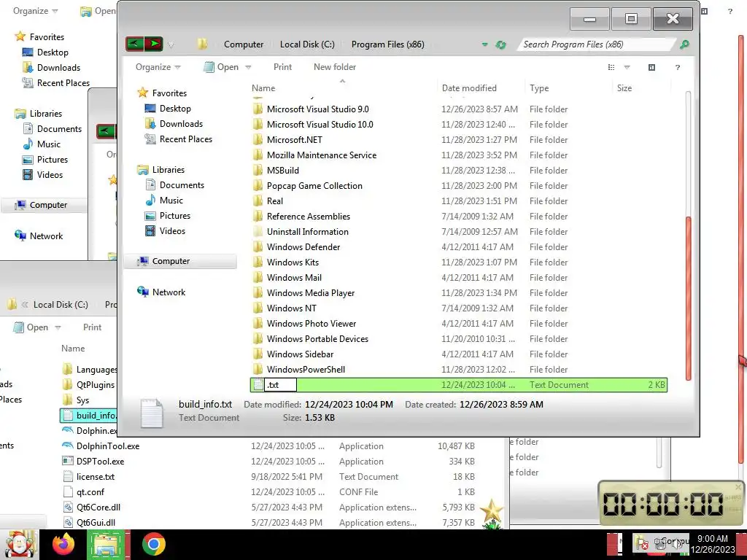Viewport: 747px width, 560px height.
Task: Expand the Open button dropdown arrow
Action: 248,68
